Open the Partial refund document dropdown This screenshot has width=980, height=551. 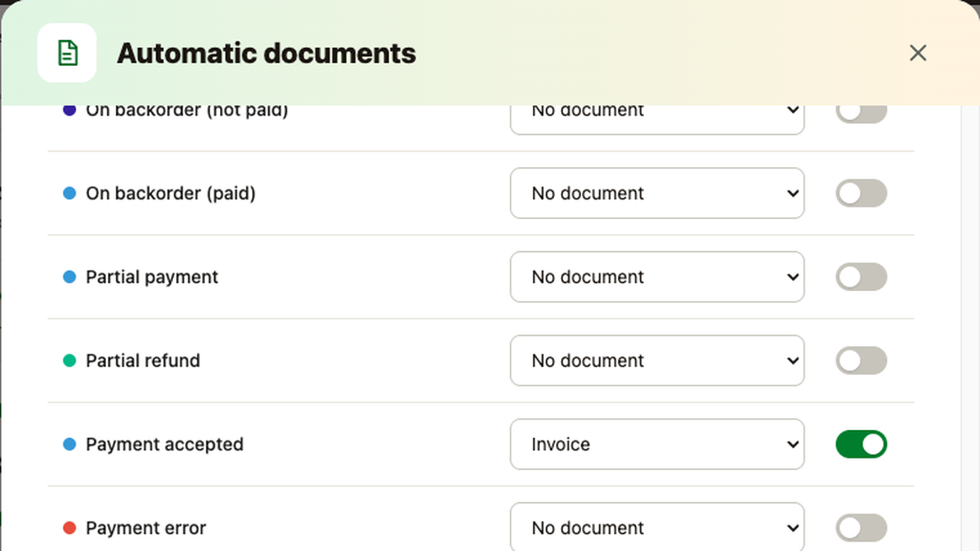click(657, 361)
